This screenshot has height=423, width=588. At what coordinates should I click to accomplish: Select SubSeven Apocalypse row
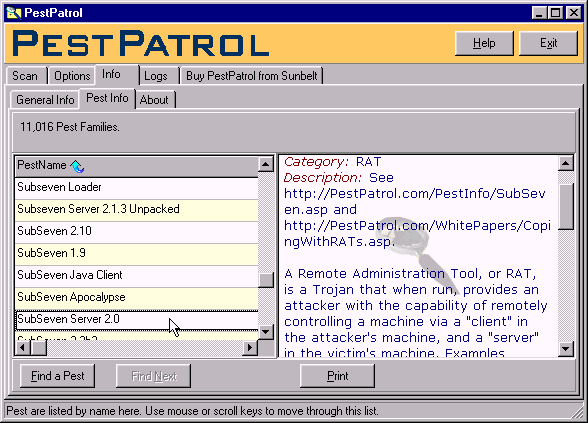click(x=136, y=298)
